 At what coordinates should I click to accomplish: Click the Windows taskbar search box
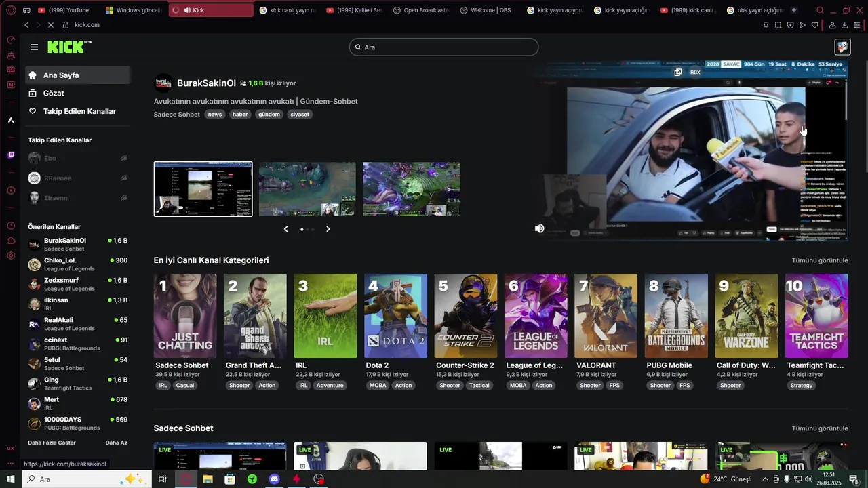click(87, 479)
